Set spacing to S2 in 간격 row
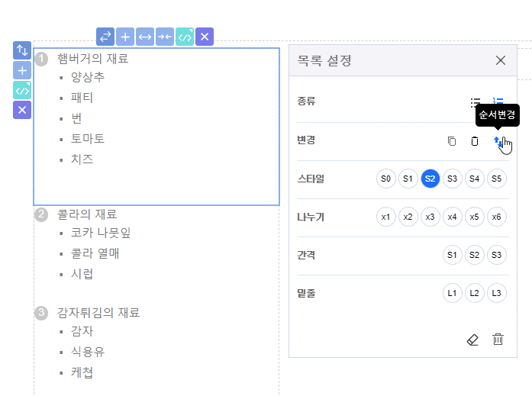Viewport: 532px width, 396px height. 475,255
